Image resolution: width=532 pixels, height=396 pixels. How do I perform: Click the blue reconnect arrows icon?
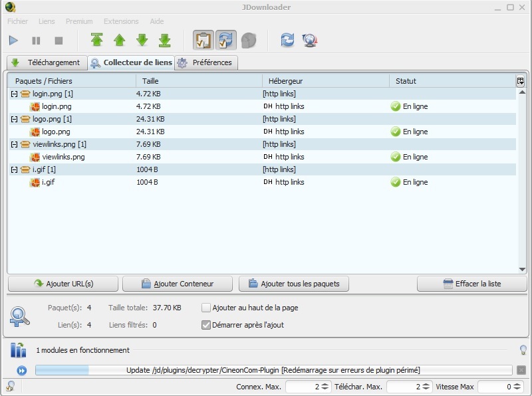click(x=287, y=40)
